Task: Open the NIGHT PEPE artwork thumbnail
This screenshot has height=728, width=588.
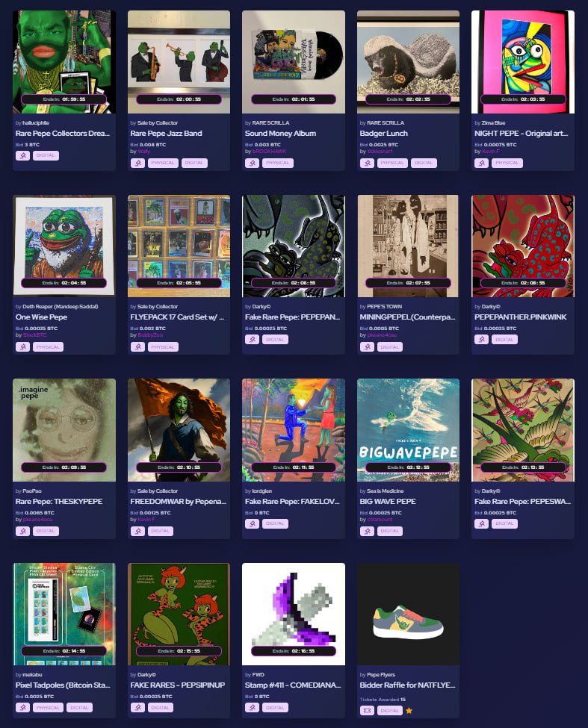Action: (523, 62)
